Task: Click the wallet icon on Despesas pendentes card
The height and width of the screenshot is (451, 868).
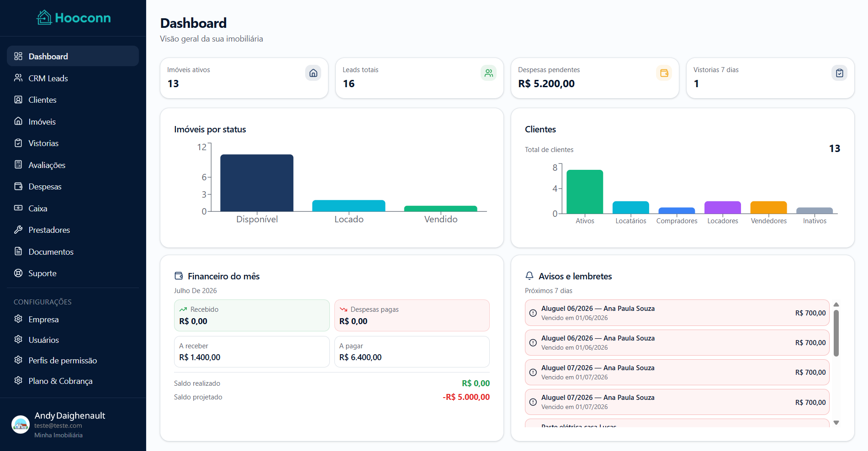Action: 664,73
